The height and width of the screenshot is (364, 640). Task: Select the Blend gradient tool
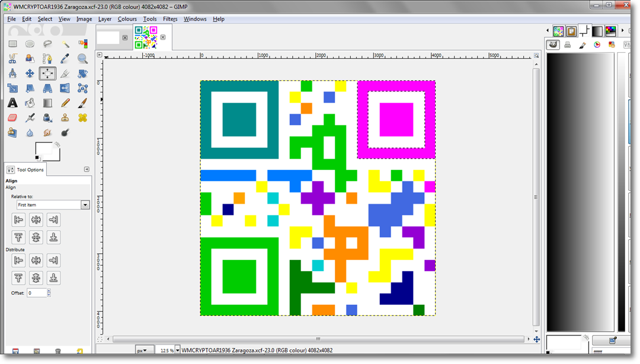tap(47, 103)
